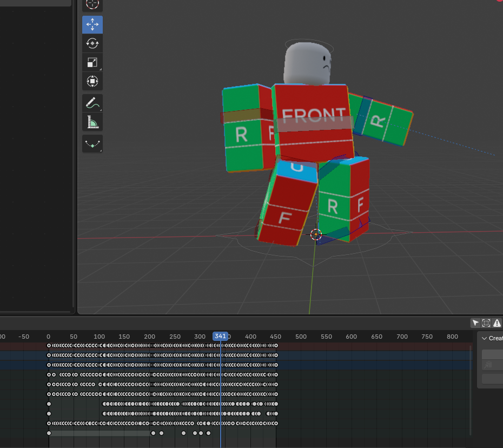Click the current frame marker 341
The image size is (503, 448).
[220, 336]
